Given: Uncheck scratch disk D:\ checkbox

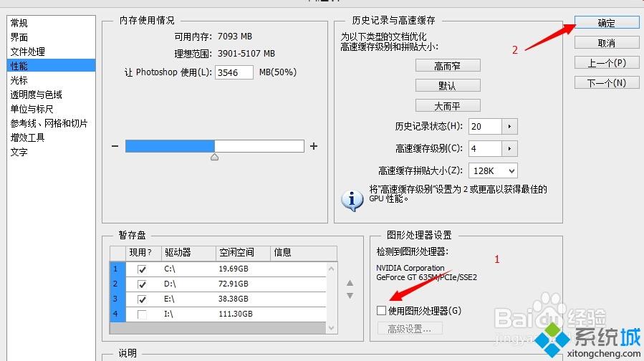Looking at the screenshot, I should [142, 284].
